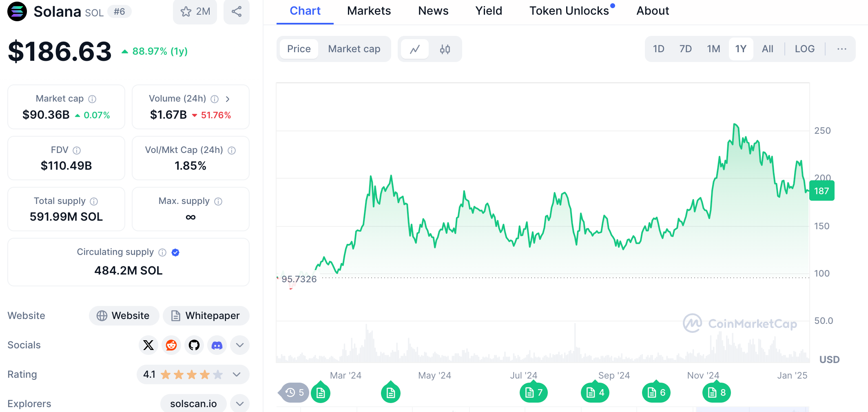Switch to the 7D time range
Viewport: 868px width, 412px height.
coord(685,49)
